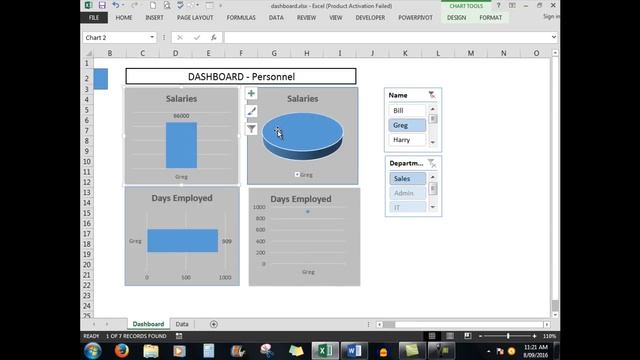Switch to the Data sheet tab

pyautogui.click(x=182, y=324)
